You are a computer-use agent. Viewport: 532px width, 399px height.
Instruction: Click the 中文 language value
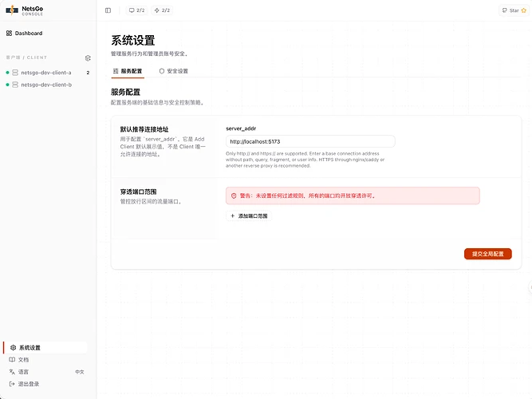click(x=80, y=372)
